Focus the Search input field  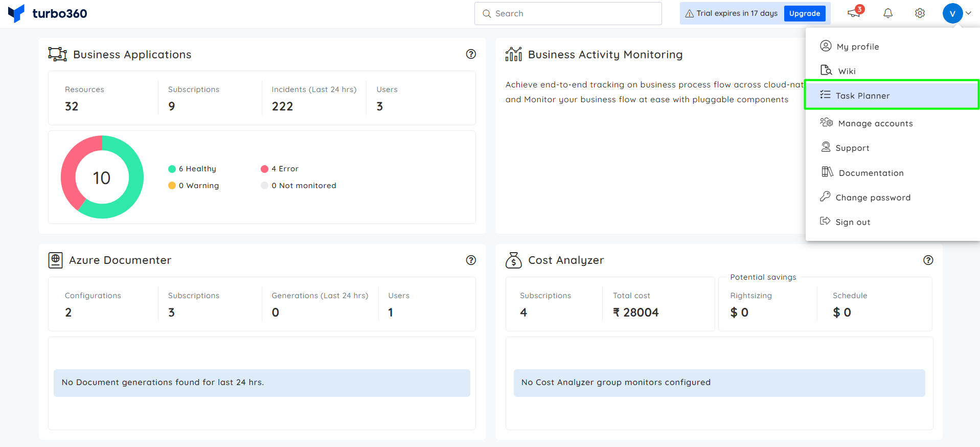click(x=568, y=14)
